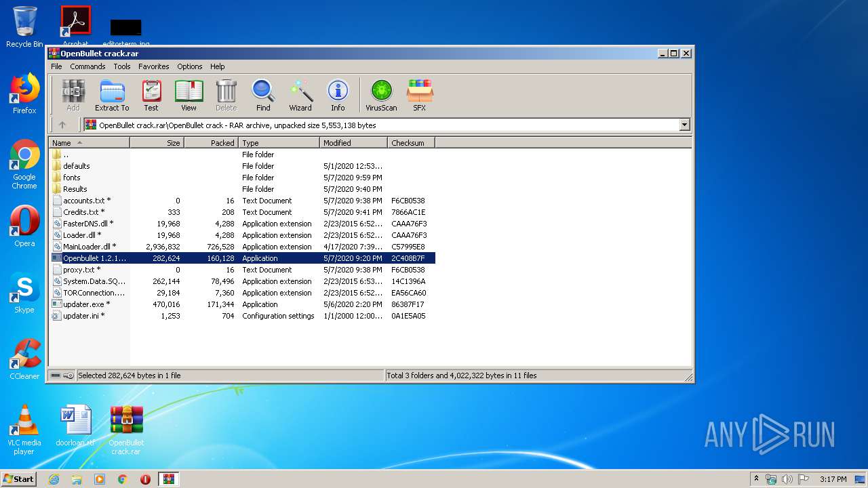Viewport: 868px width, 488px height.
Task: Select the defaults folder
Action: click(x=242, y=166)
